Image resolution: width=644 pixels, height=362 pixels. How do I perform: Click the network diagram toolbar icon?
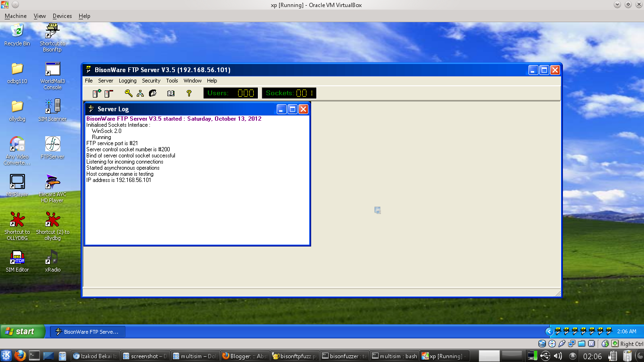140,93
